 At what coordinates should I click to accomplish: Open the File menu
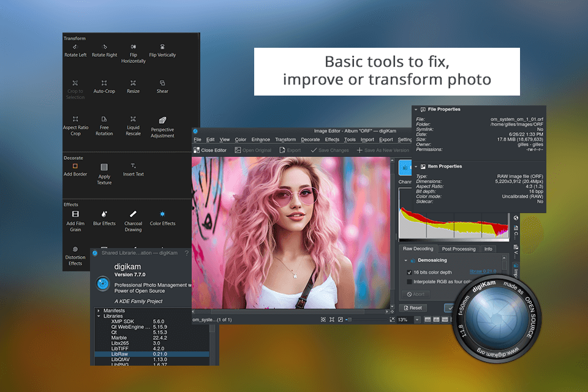click(x=197, y=140)
